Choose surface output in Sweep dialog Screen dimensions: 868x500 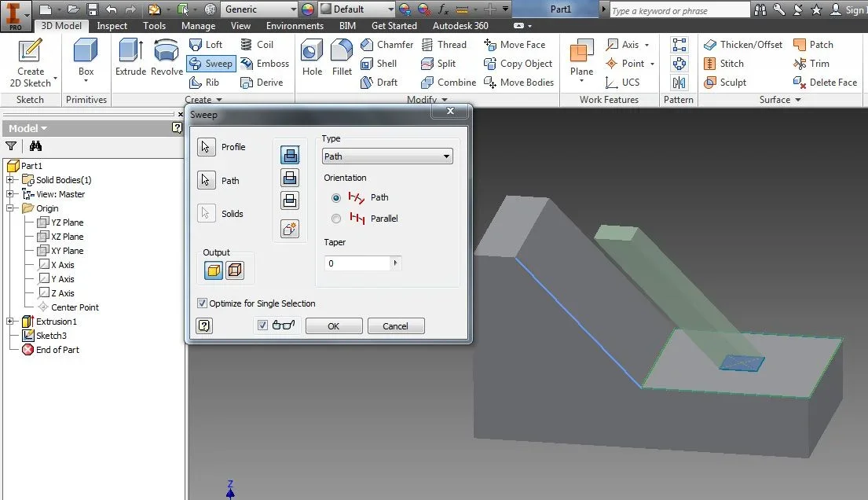[235, 270]
